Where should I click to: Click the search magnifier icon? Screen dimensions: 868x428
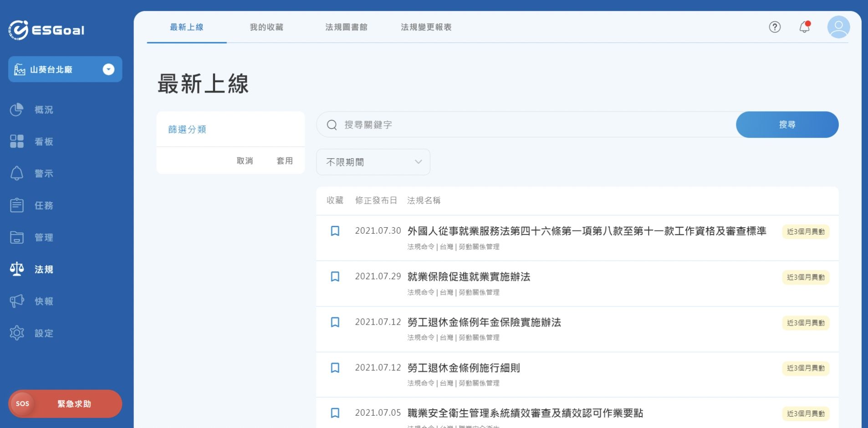pyautogui.click(x=332, y=125)
